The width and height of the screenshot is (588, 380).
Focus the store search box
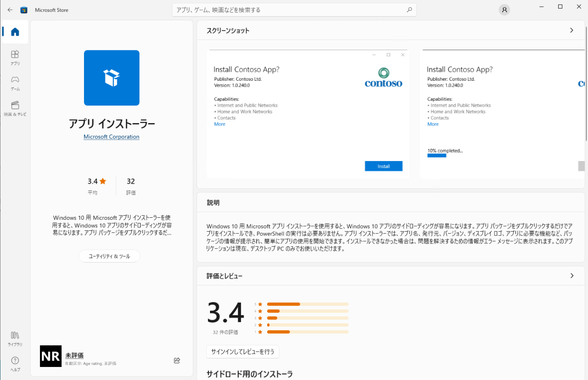point(294,10)
